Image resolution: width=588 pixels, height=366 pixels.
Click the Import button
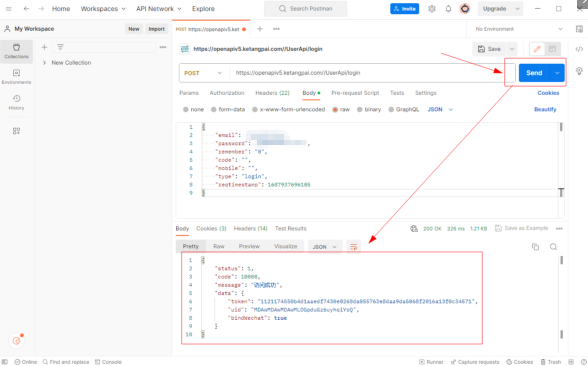pyautogui.click(x=156, y=29)
